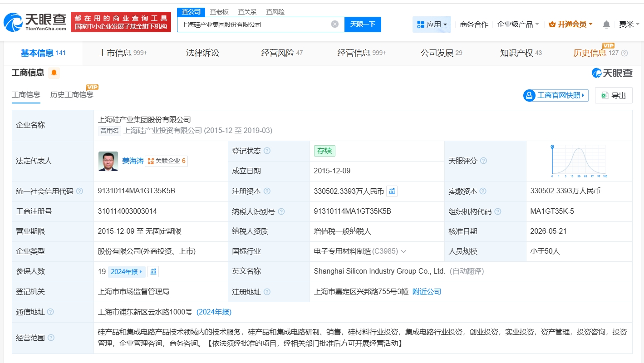Select the 历史工商信息 sub-tab
644x363 pixels.
point(72,94)
